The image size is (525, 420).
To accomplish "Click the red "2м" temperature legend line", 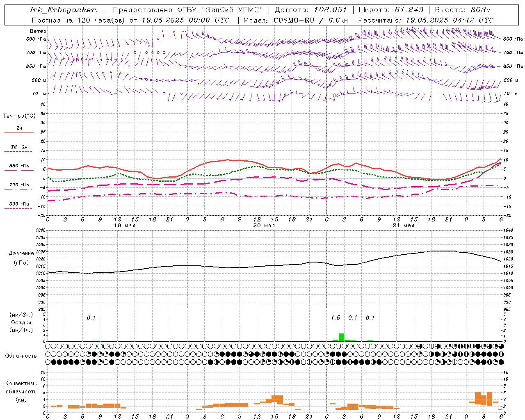I will (x=19, y=133).
